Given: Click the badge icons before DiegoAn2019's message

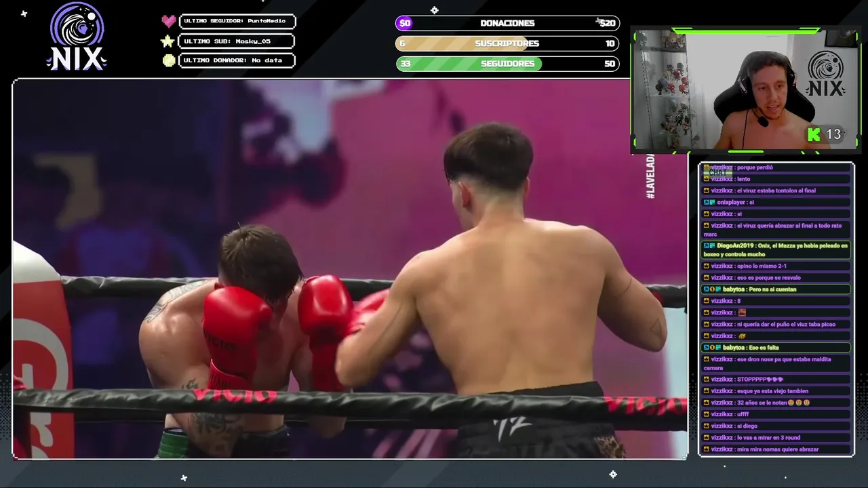Looking at the screenshot, I should (x=709, y=246).
